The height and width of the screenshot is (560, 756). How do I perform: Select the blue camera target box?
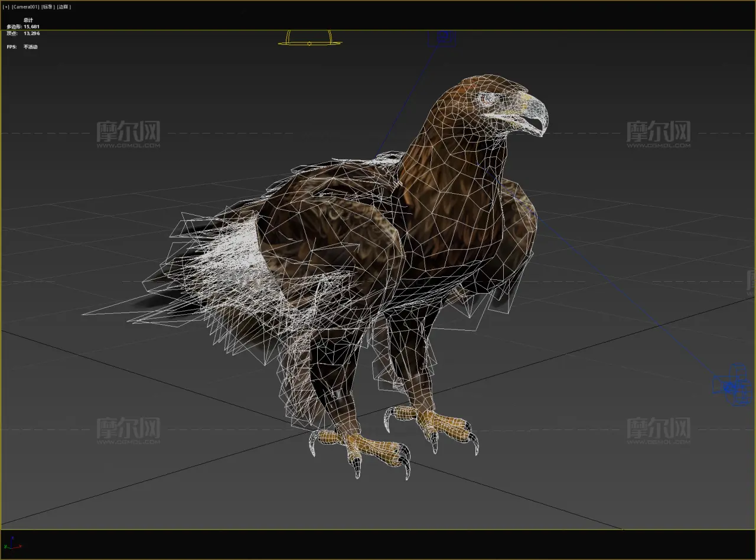442,39
